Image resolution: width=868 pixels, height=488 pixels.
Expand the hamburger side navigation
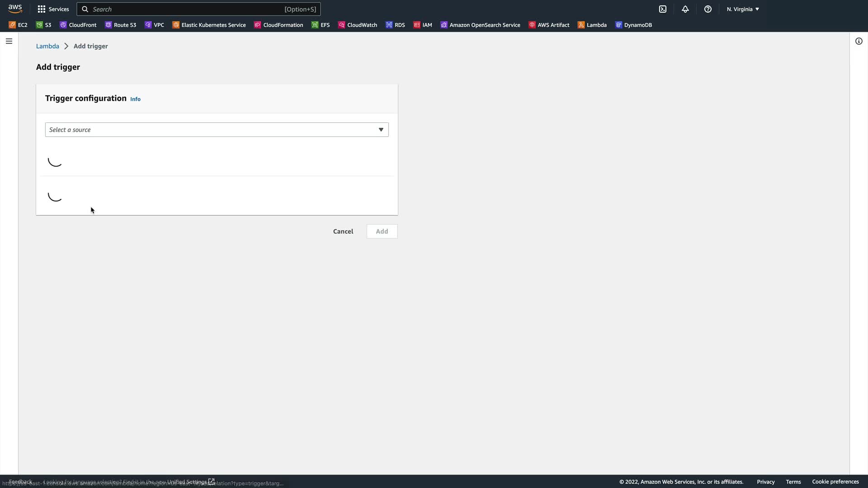[9, 41]
